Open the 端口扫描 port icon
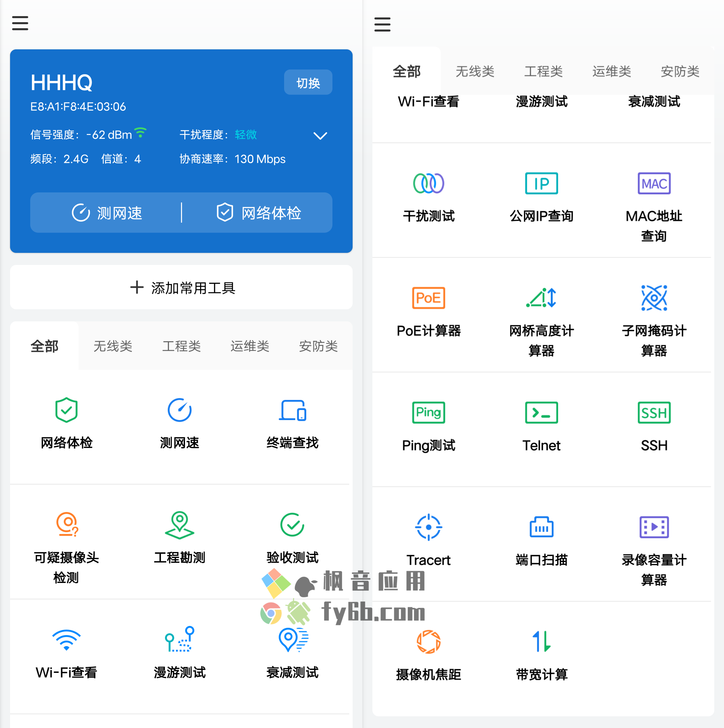This screenshot has width=724, height=728. [x=542, y=527]
